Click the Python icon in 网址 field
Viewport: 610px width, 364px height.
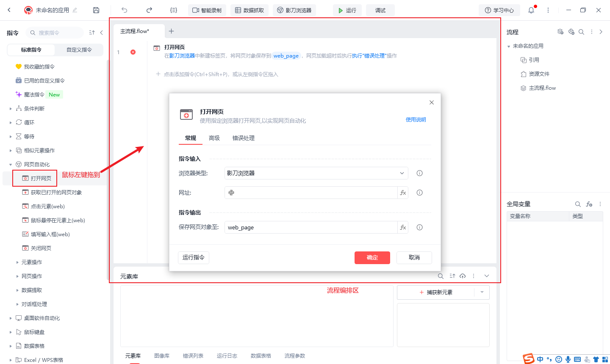coord(231,193)
